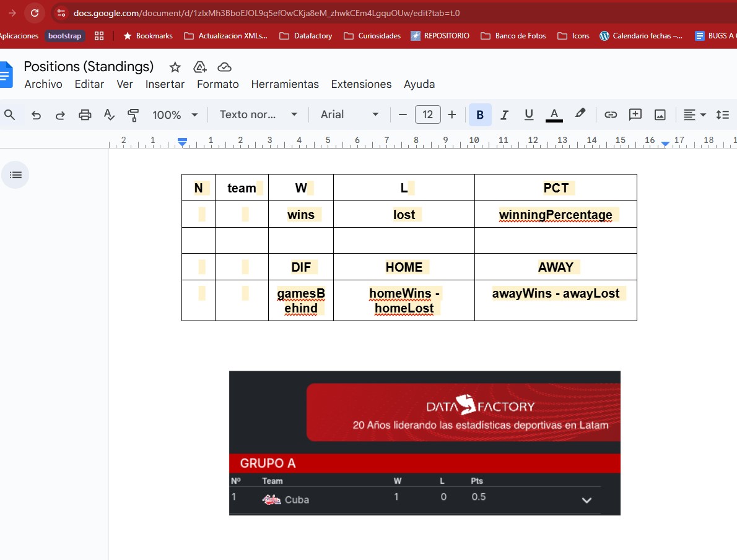Open the Datafactory bookmark folder

(306, 36)
